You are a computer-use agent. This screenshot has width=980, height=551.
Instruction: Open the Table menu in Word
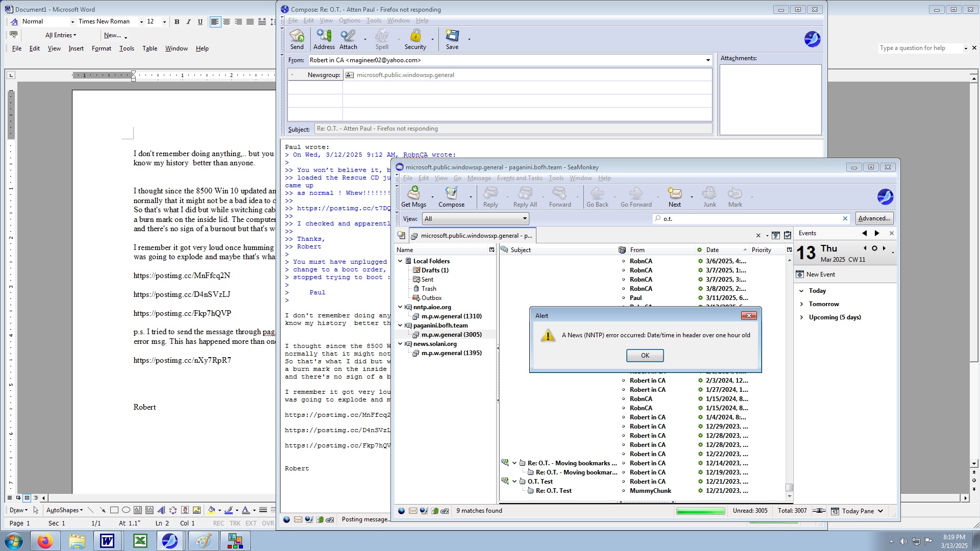(x=150, y=48)
